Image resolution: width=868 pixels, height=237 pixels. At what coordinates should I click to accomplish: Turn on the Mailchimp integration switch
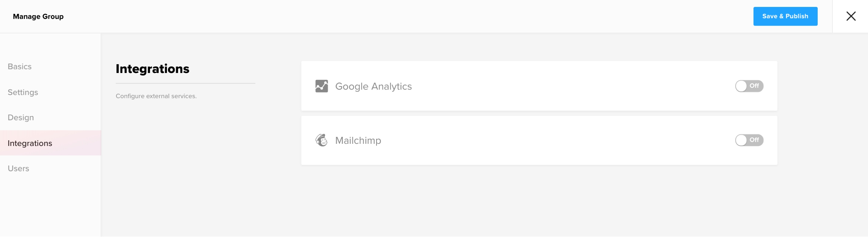[749, 140]
